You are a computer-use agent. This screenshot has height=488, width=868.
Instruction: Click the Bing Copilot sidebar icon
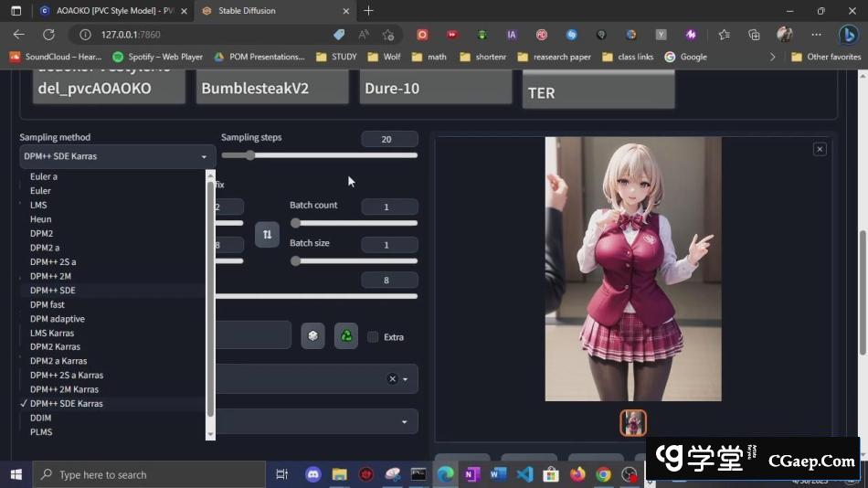pyautogui.click(x=847, y=35)
